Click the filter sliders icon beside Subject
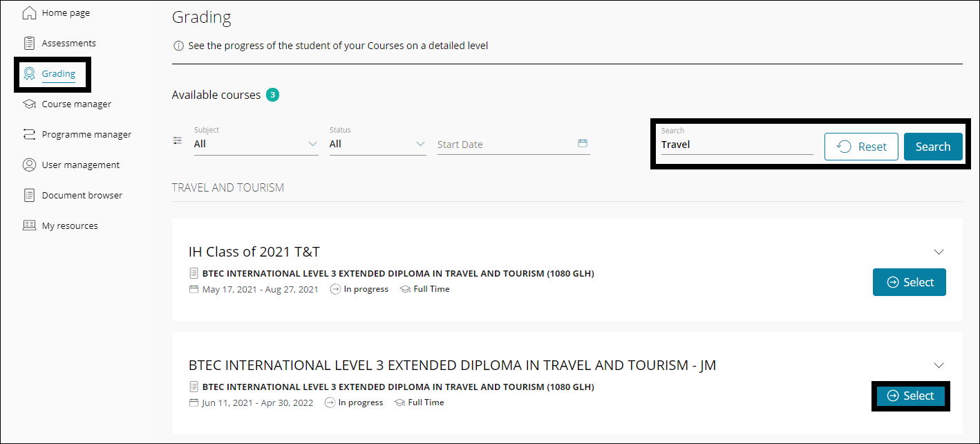 (x=178, y=141)
